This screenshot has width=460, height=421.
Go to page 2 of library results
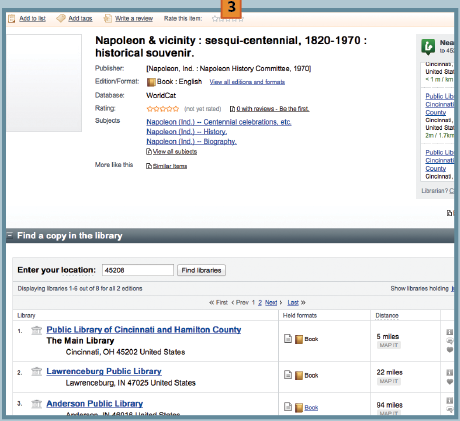(x=260, y=303)
